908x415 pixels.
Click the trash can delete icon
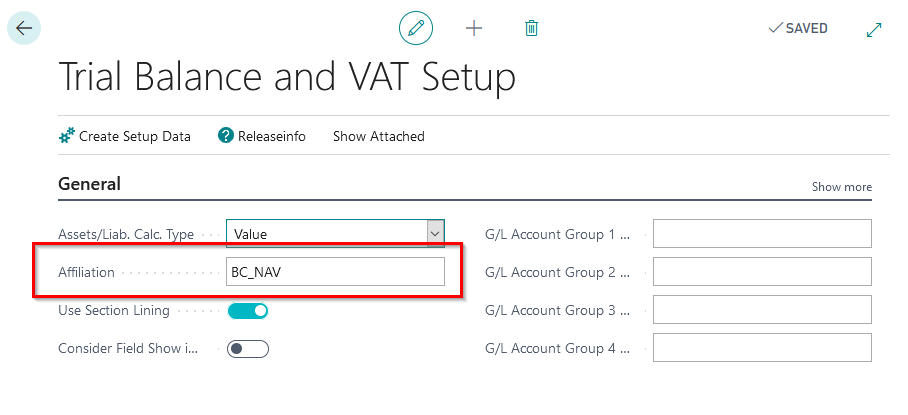click(x=532, y=28)
